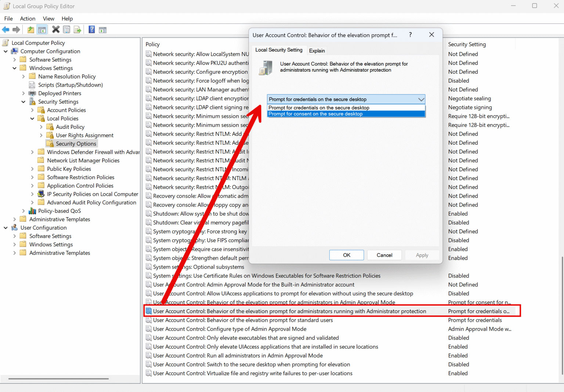Click the Apply button
The image size is (564, 392).
(422, 255)
